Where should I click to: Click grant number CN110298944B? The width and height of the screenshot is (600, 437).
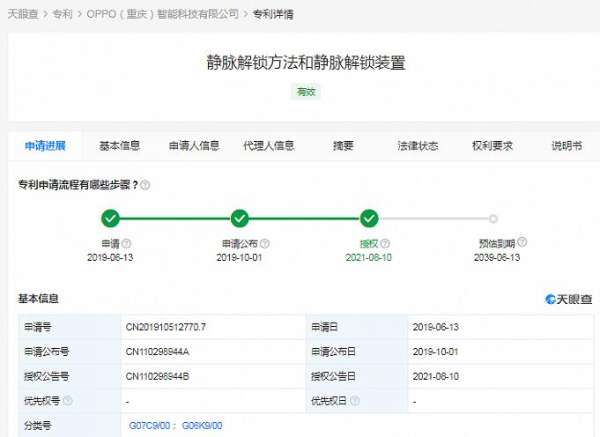157,376
